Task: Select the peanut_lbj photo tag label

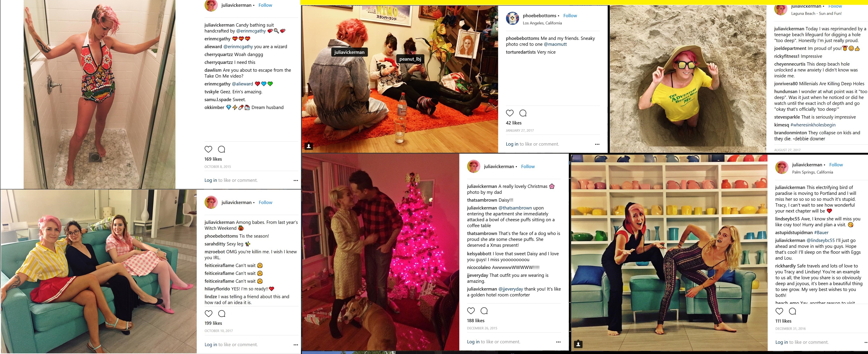Action: (410, 59)
